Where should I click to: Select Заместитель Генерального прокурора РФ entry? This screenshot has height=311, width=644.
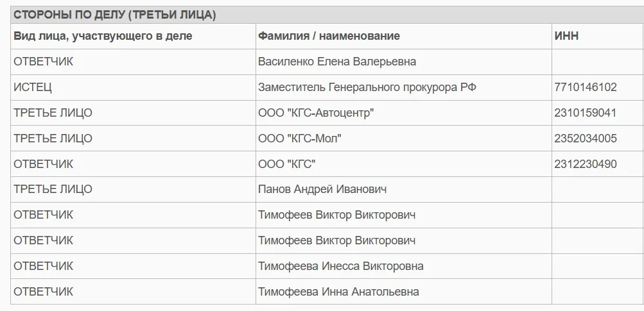367,87
